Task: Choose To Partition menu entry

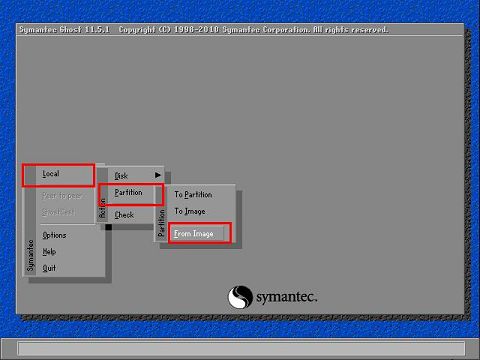Action: pyautogui.click(x=193, y=194)
